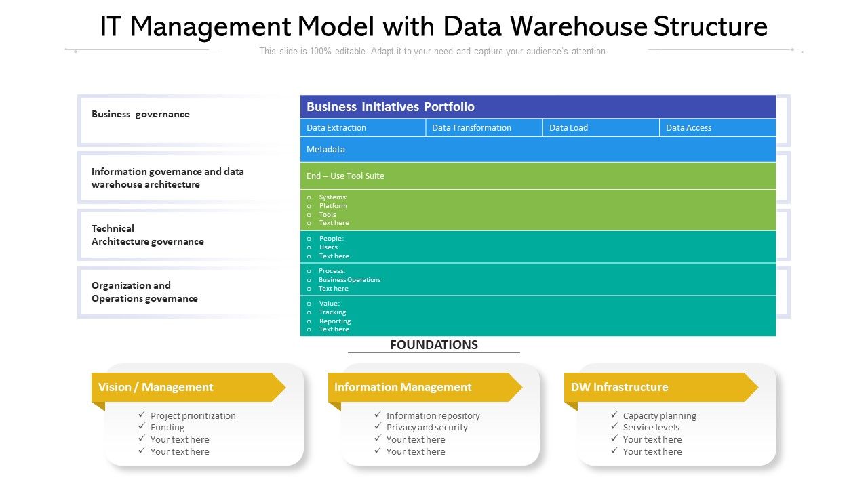Select the 'DW Infrastructure' arrow banner
The image size is (868, 488).
pyautogui.click(x=661, y=387)
